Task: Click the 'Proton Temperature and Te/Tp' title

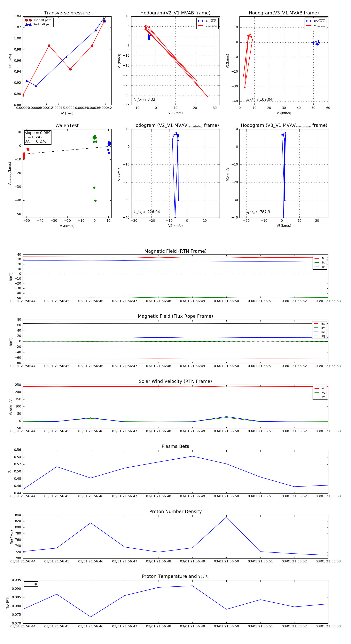Action: click(175, 576)
